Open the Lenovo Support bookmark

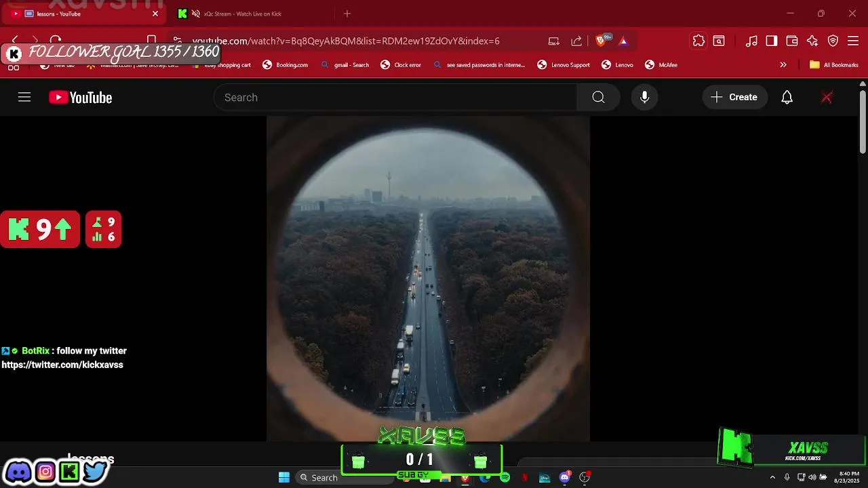564,65
